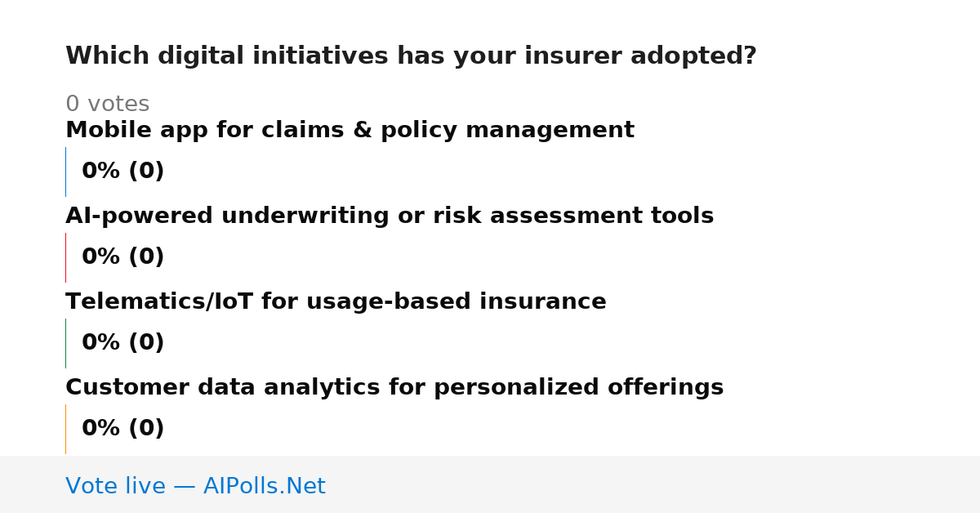Click the 0% (0) result for Mobile app
The width and height of the screenshot is (980, 513).
pyautogui.click(x=122, y=172)
